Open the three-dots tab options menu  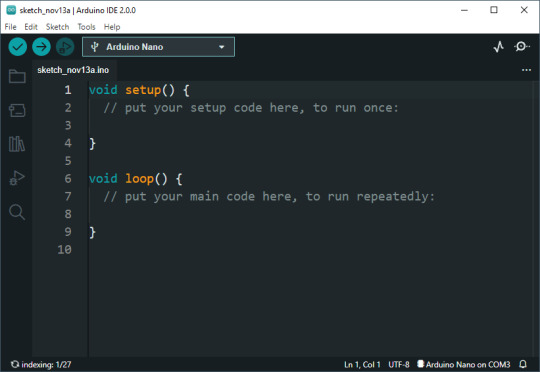click(x=526, y=70)
